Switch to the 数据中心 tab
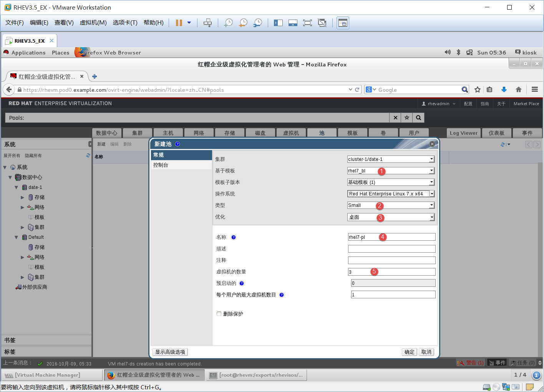 106,133
